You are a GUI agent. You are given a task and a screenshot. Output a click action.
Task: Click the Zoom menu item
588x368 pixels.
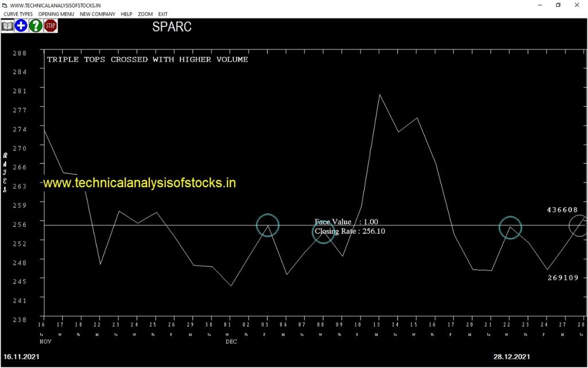145,14
